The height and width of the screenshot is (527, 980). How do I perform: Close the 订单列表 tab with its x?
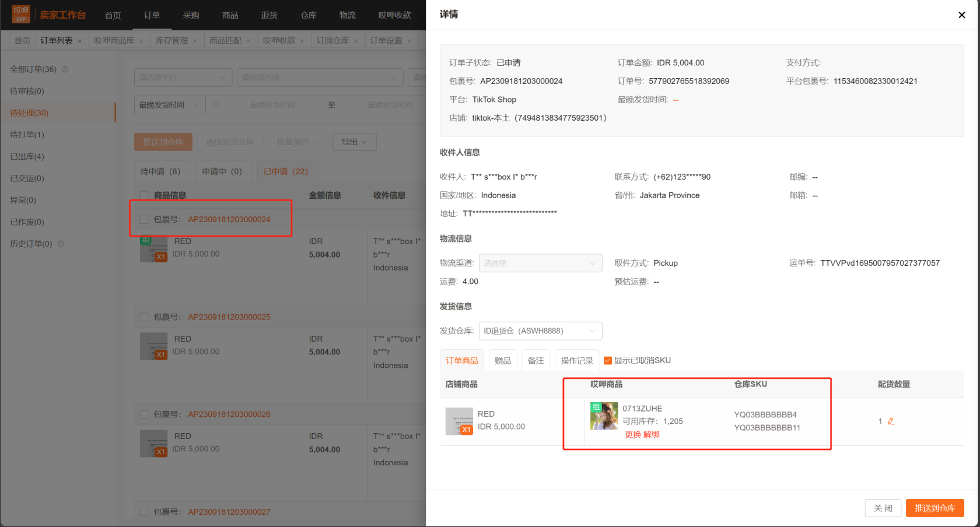79,41
